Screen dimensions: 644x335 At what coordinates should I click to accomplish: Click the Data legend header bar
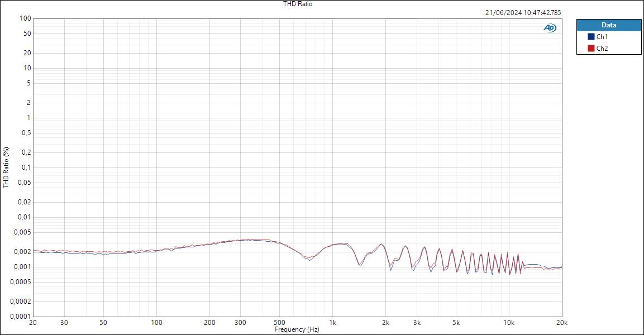click(609, 25)
